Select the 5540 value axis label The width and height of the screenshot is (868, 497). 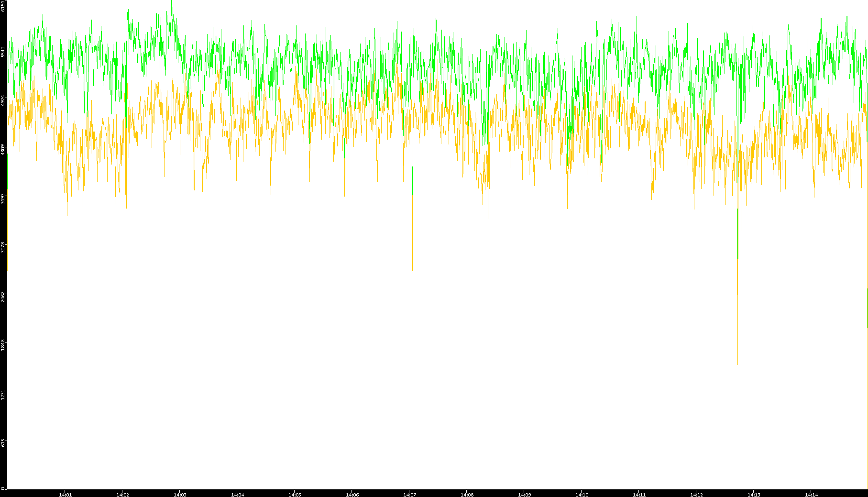pyautogui.click(x=3, y=52)
